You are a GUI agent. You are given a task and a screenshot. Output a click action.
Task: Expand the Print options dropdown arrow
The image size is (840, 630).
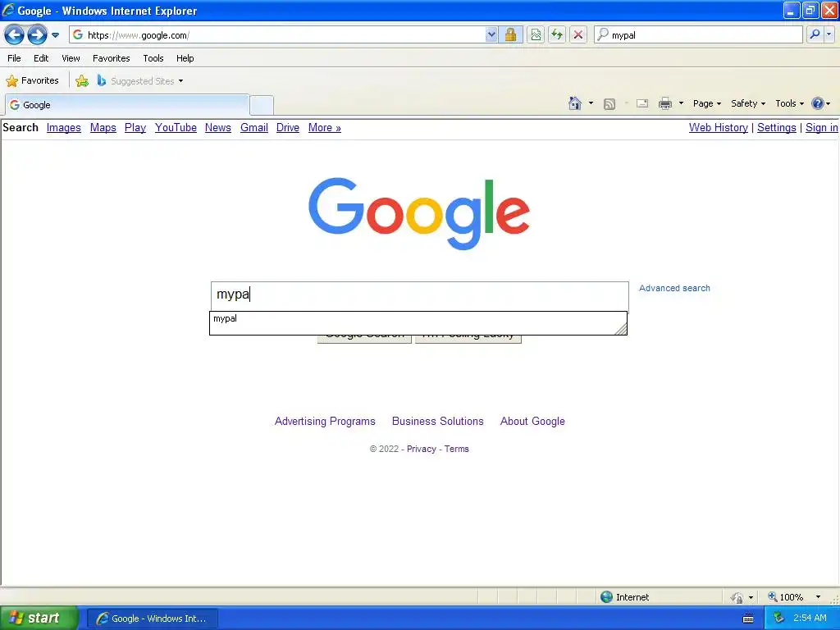682,103
